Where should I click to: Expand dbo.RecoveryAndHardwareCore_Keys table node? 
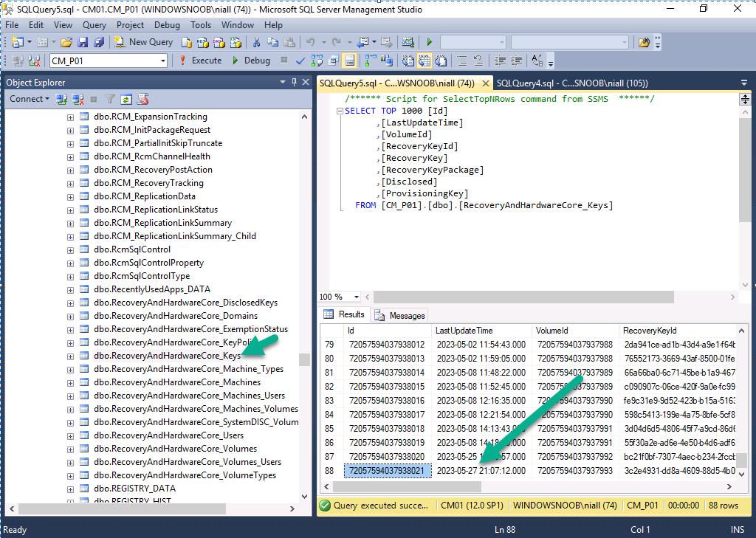pos(70,356)
